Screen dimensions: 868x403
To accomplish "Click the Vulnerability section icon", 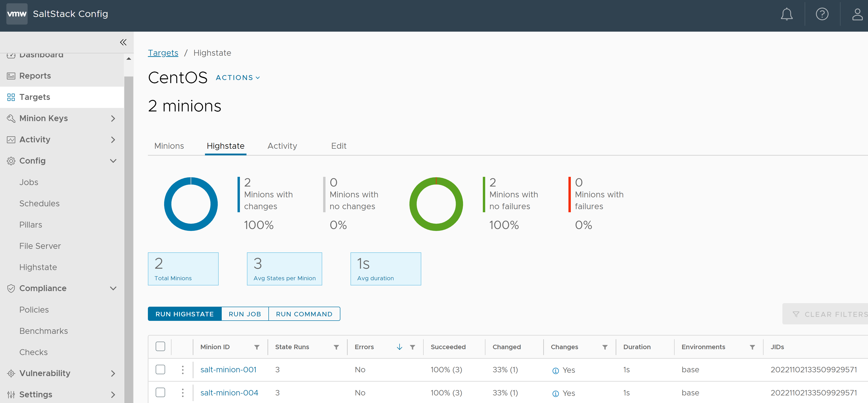I will coord(11,373).
